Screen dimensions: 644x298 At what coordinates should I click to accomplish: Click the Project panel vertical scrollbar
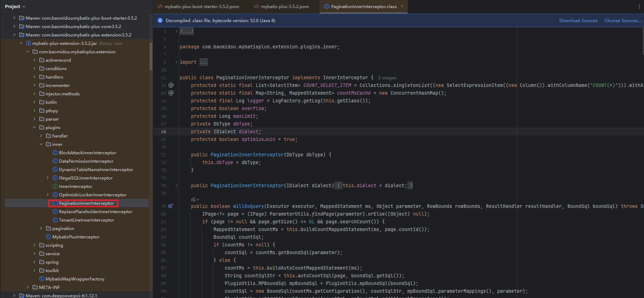151,56
